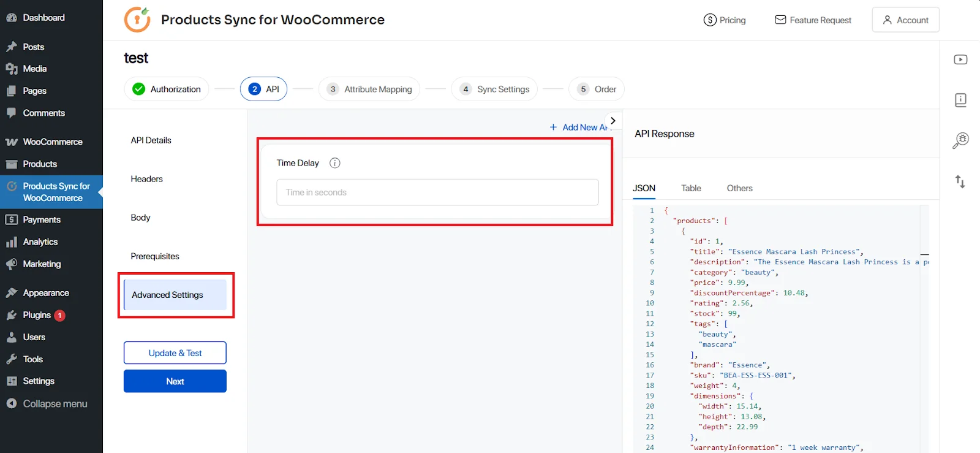Click the green Authorization checkmark icon
980x453 pixels.
pos(139,89)
